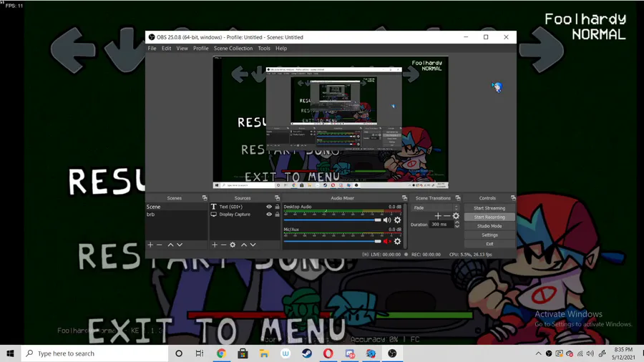Click Windows search box on taskbar
The width and height of the screenshot is (644, 362).
point(95,353)
